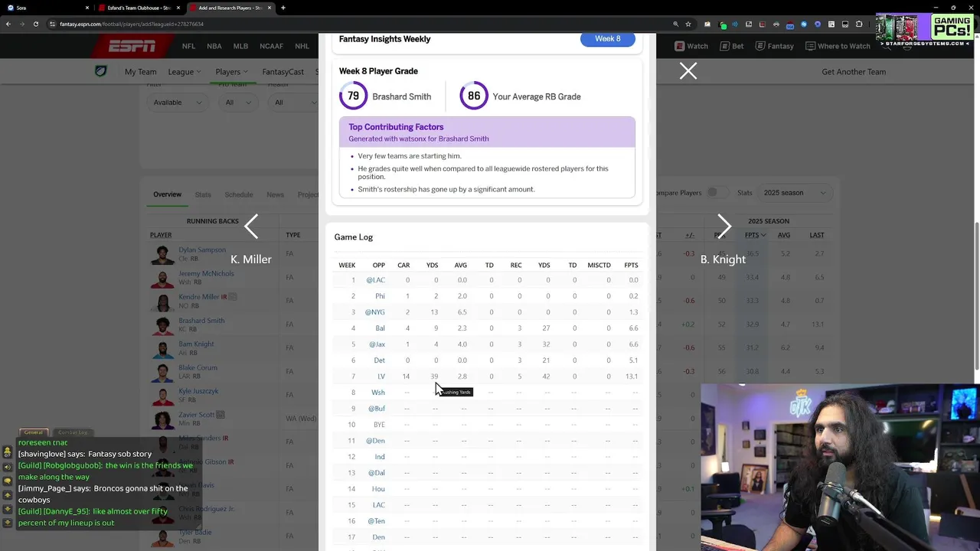
Task: Open FantasyCast in the nav bar
Action: 283,72
